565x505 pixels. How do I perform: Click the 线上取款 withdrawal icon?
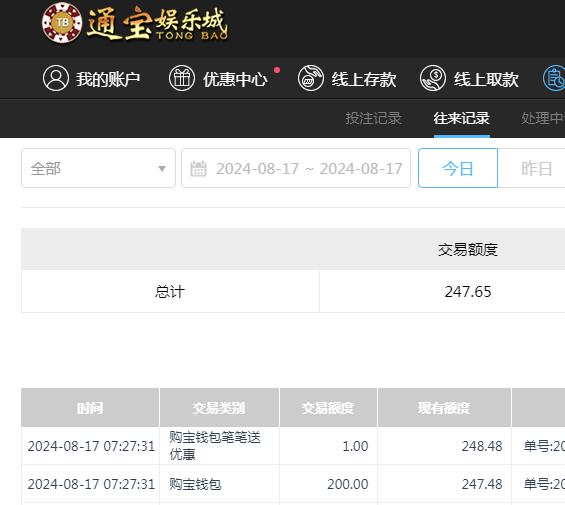pyautogui.click(x=433, y=78)
